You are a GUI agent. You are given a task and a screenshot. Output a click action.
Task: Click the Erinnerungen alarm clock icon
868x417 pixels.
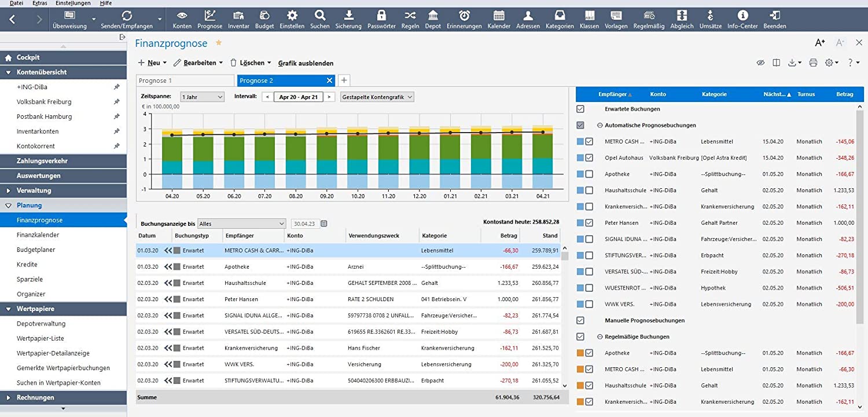(464, 16)
